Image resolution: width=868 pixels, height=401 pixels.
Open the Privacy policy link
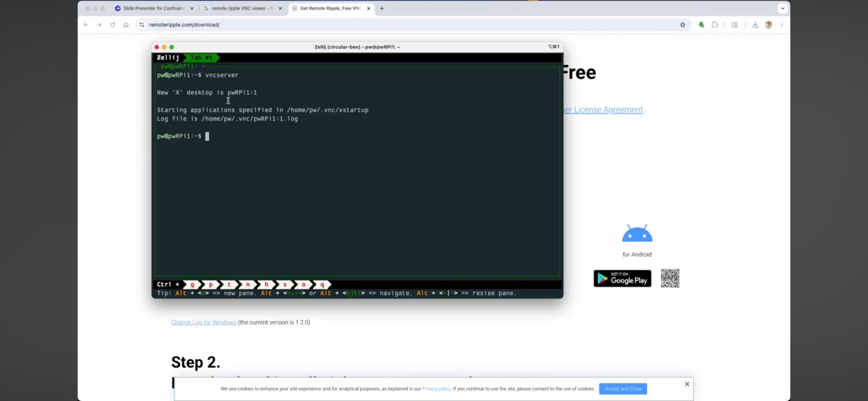(x=436, y=389)
